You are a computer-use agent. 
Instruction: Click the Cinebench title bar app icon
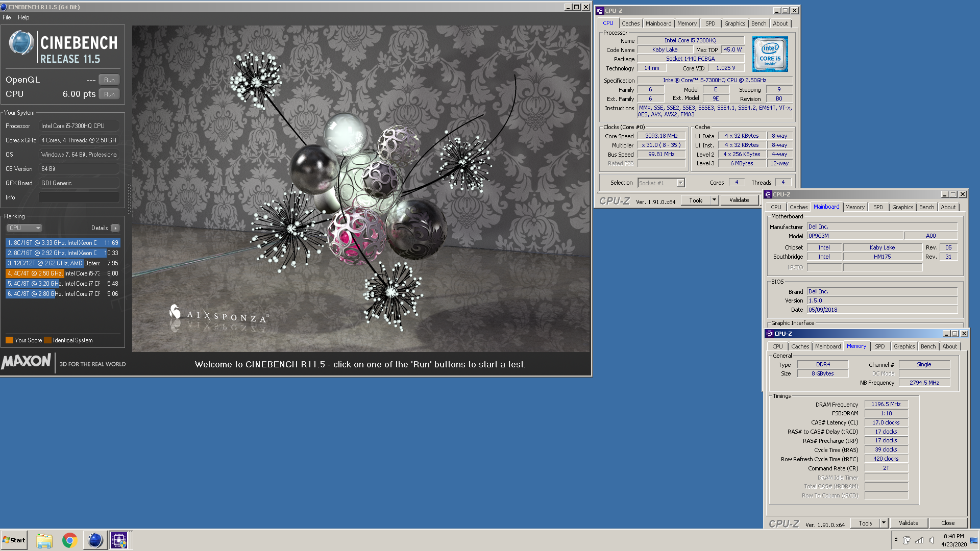tap(4, 7)
